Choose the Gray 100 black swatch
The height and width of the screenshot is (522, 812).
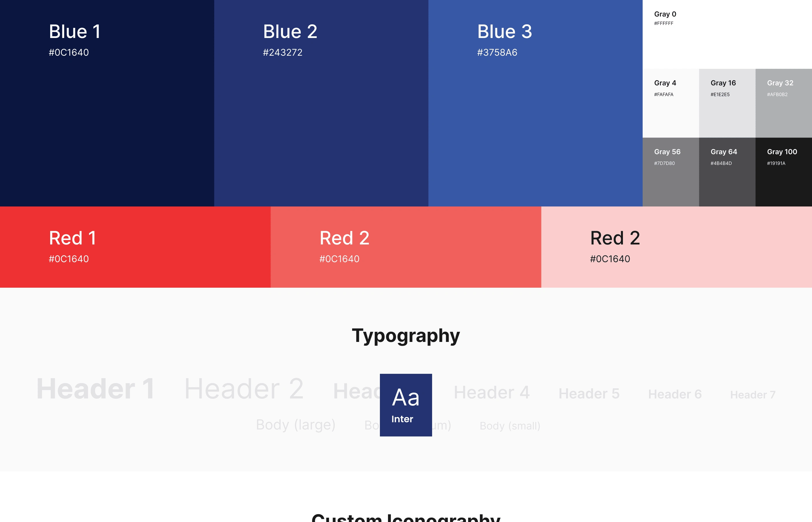pyautogui.click(x=784, y=172)
